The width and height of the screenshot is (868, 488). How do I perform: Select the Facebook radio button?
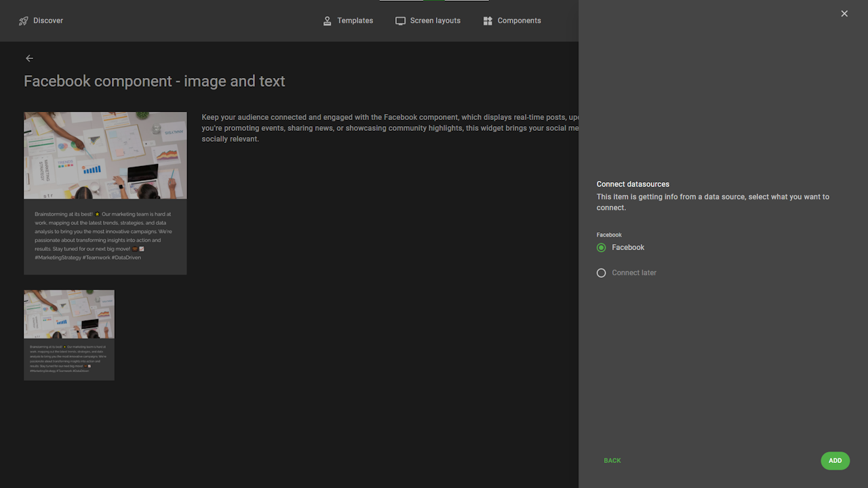[x=601, y=248]
